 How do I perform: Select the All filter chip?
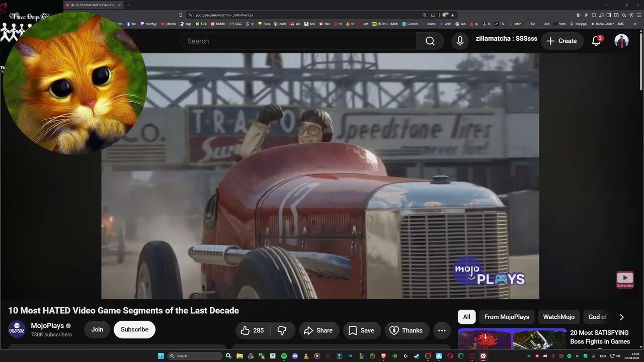coord(466,317)
